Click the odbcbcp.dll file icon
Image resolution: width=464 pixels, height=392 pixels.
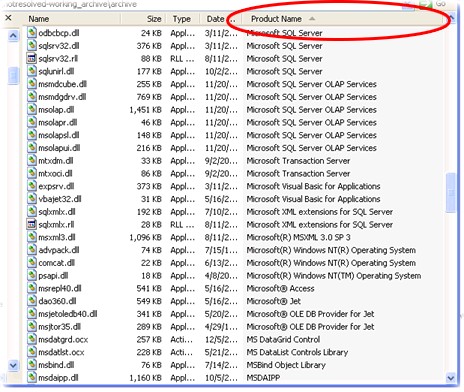(32, 33)
